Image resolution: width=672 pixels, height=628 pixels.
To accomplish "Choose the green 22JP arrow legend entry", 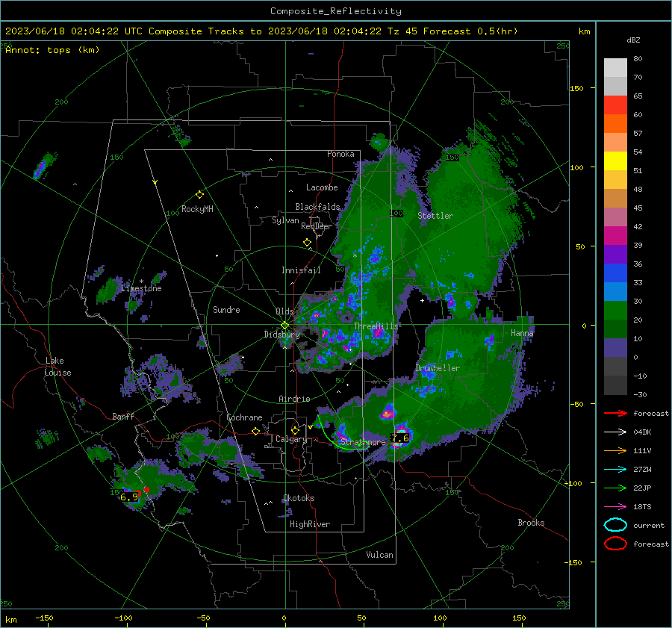I will (615, 488).
